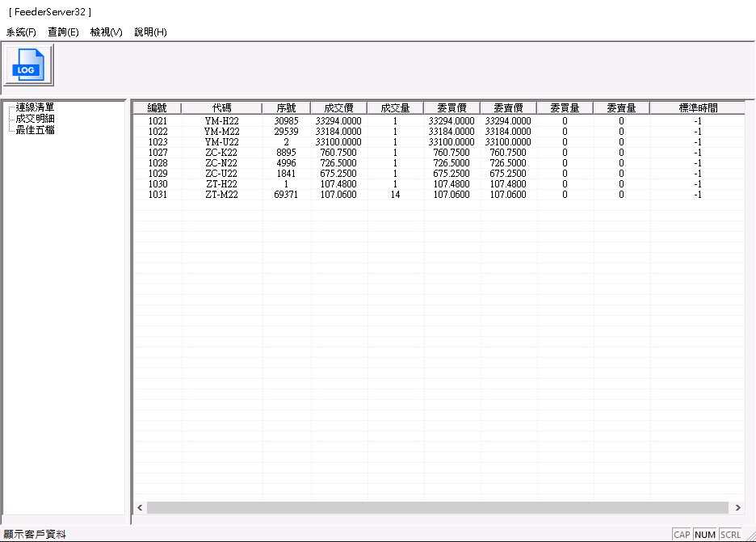
Task: Open the 說明(H) menu
Action: [150, 32]
